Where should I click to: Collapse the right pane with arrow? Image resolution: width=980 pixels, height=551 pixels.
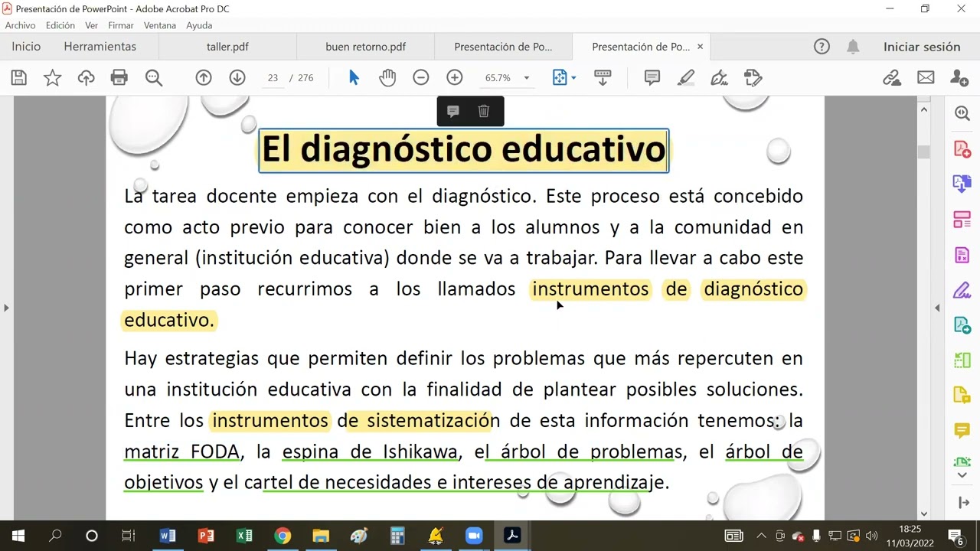[x=937, y=308]
